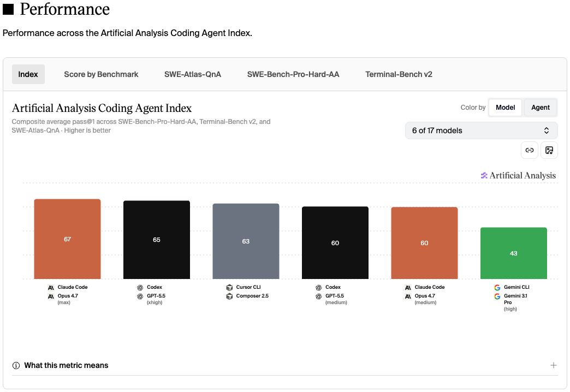Screen dimensions: 570x392
Task: Click the Codex GPT-5.5 medium bar
Action: pos(335,242)
